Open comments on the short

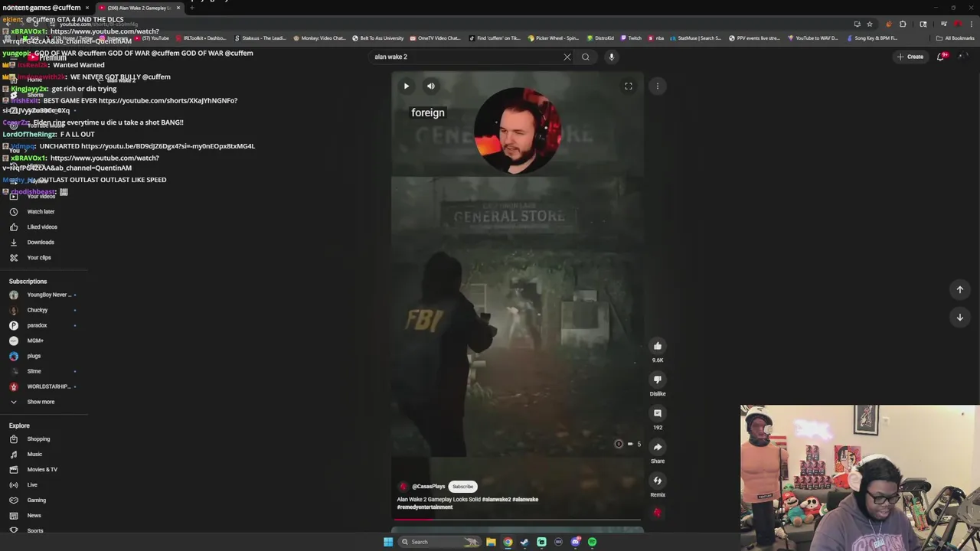pyautogui.click(x=658, y=413)
